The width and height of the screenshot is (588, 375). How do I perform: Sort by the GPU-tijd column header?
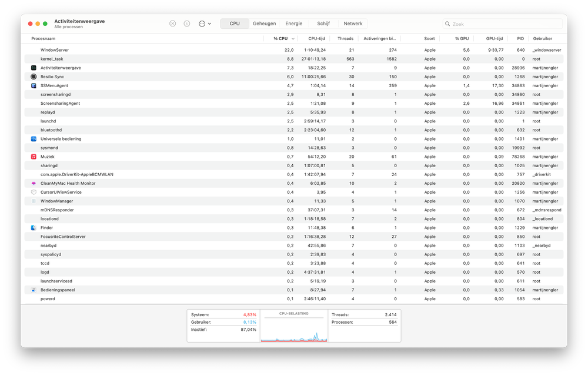point(495,39)
